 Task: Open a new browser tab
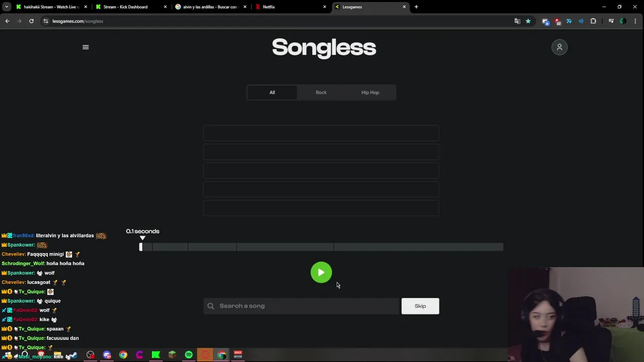coord(416,7)
